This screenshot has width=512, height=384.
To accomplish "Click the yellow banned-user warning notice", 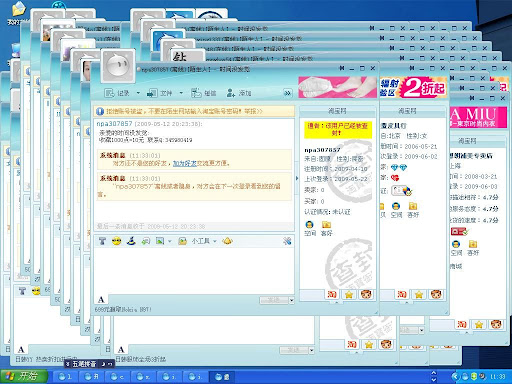I will (x=338, y=130).
